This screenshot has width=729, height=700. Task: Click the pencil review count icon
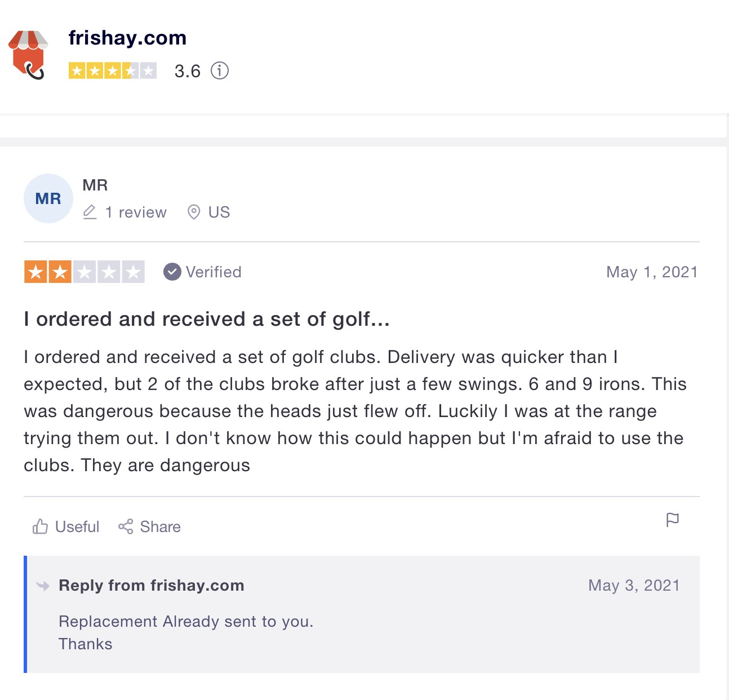(90, 212)
